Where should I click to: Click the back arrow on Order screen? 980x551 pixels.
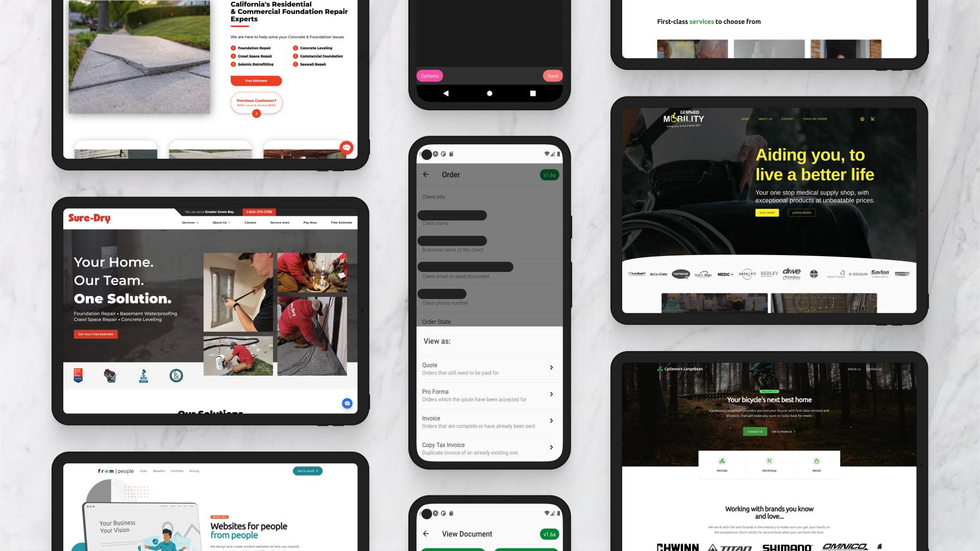pyautogui.click(x=426, y=174)
